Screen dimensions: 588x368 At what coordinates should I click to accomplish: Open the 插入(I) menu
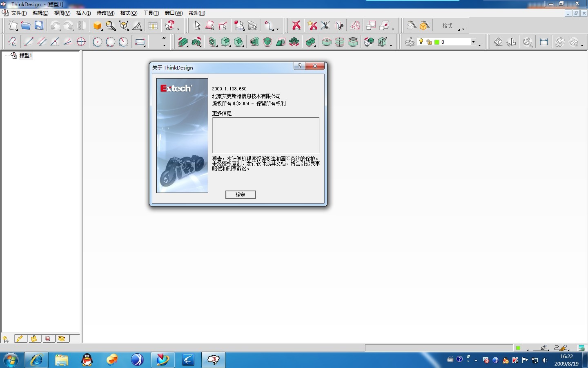point(83,13)
